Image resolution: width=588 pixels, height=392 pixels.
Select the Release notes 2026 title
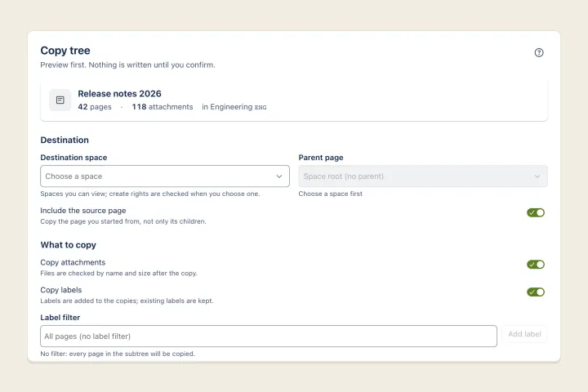coord(119,94)
